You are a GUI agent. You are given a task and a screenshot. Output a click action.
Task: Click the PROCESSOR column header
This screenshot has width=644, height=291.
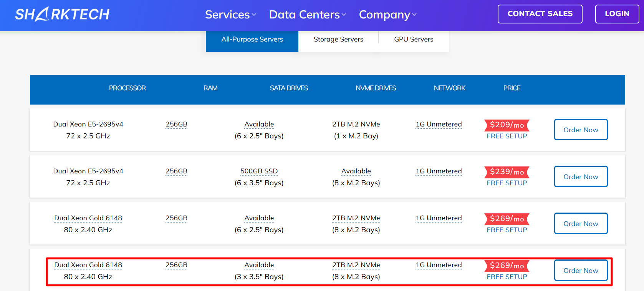point(127,88)
